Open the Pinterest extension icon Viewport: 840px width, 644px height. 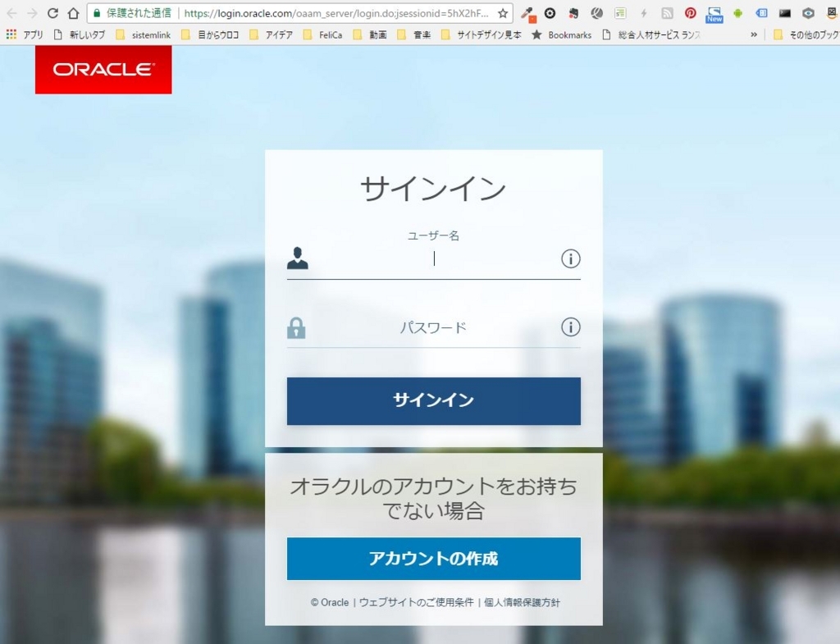(x=691, y=13)
